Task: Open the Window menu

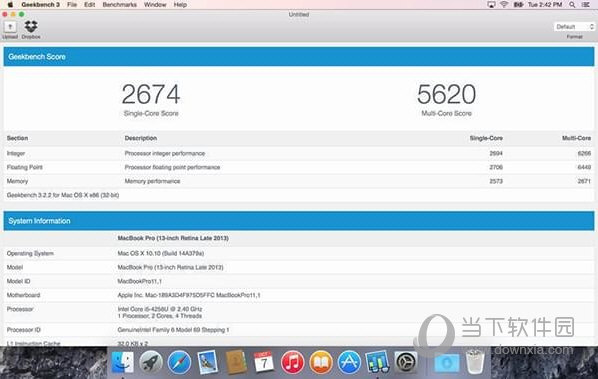Action: [155, 5]
